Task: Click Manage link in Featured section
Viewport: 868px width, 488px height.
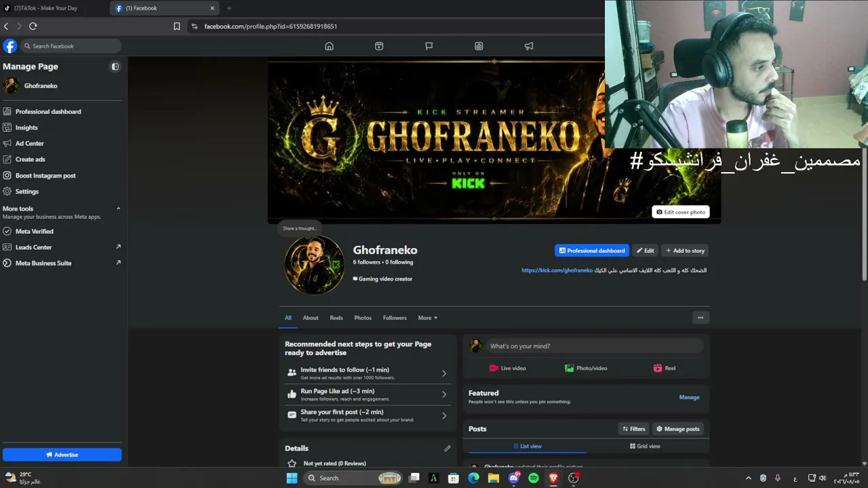Action: click(689, 397)
